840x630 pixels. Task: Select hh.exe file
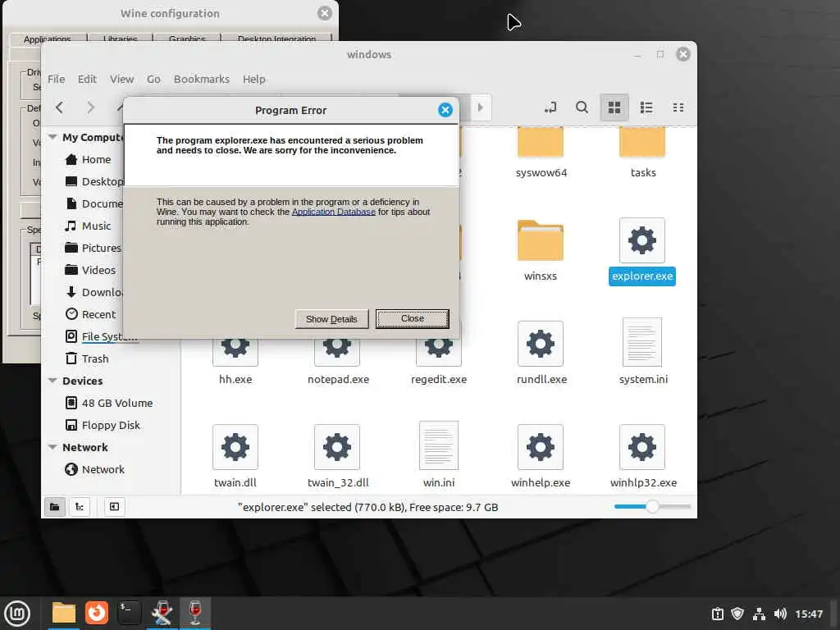tap(235, 363)
